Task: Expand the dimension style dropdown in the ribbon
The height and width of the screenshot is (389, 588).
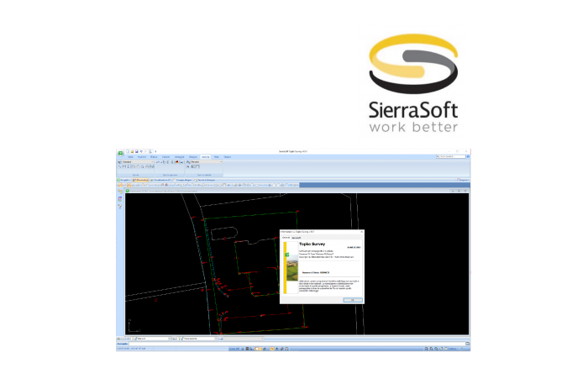Action: pos(152,161)
